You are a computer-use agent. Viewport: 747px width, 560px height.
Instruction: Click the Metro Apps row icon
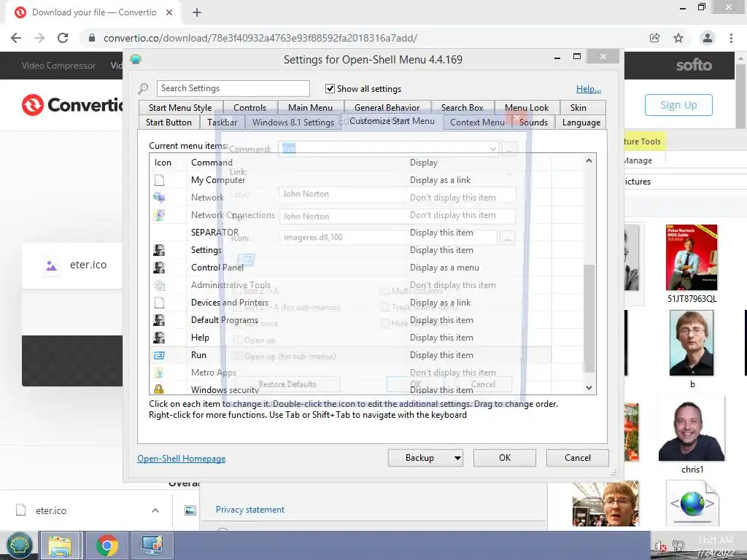click(159, 373)
